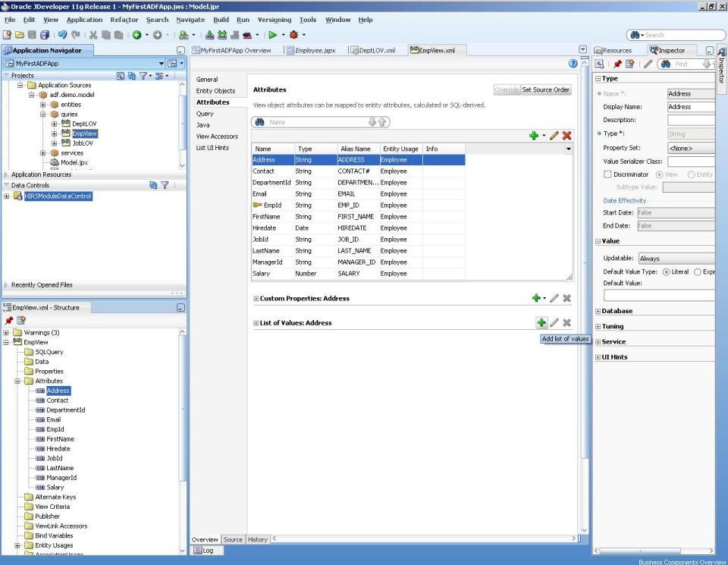Run the project with the green Run arrow
The height and width of the screenshot is (565, 728).
[x=273, y=34]
